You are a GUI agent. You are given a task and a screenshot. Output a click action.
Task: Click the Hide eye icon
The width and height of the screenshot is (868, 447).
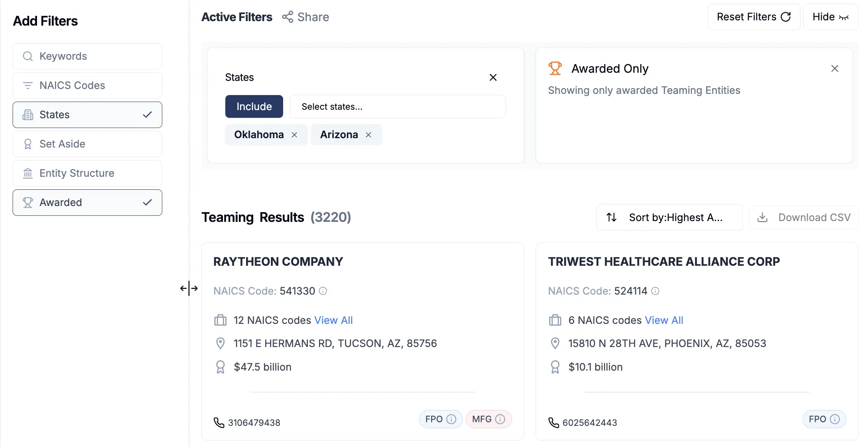(844, 17)
